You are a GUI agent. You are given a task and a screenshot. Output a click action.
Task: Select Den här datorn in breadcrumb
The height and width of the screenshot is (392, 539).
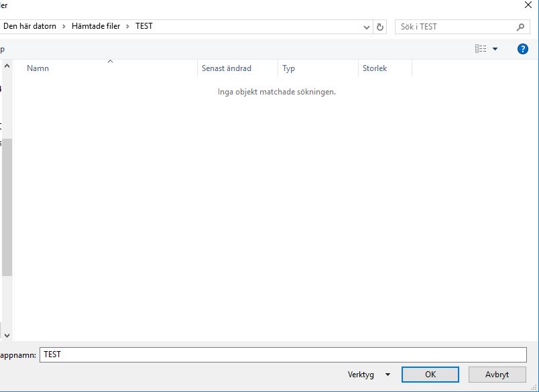(29, 26)
